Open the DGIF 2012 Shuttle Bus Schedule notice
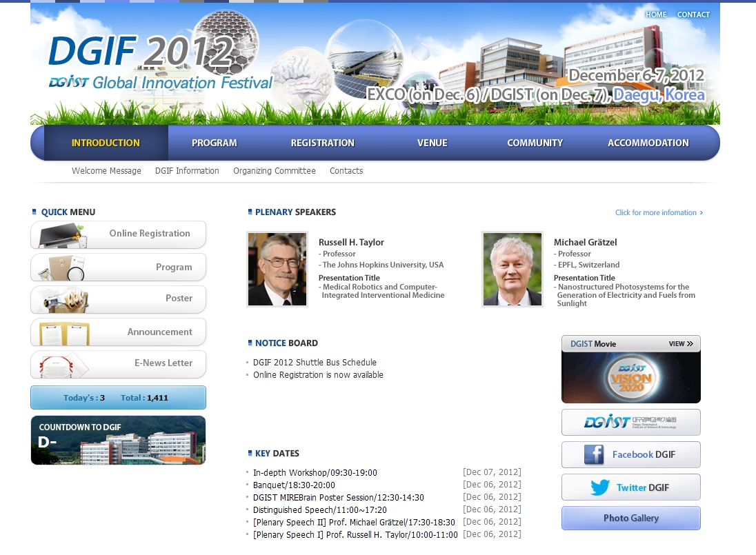Image resolution: width=756 pixels, height=555 pixels. click(315, 362)
